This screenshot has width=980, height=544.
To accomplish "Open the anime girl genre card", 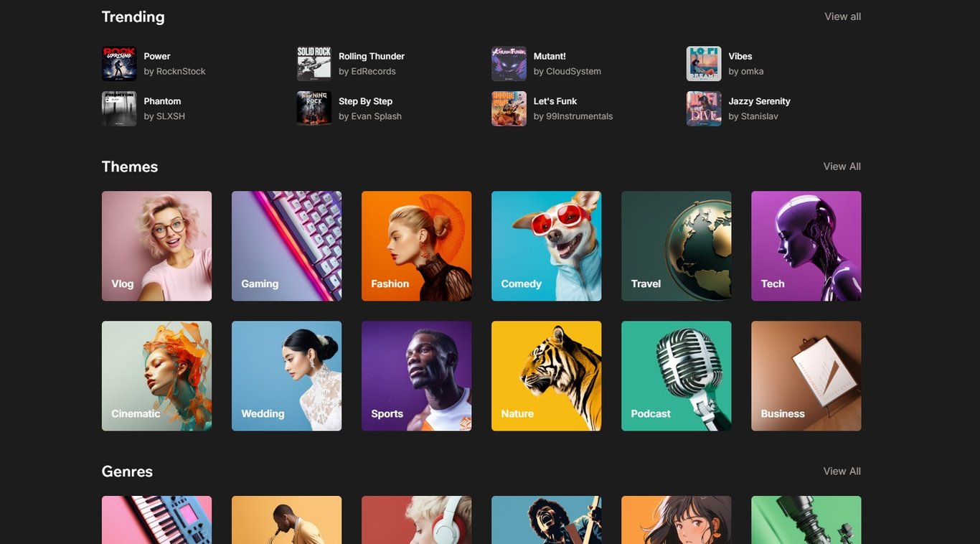I will 676,520.
